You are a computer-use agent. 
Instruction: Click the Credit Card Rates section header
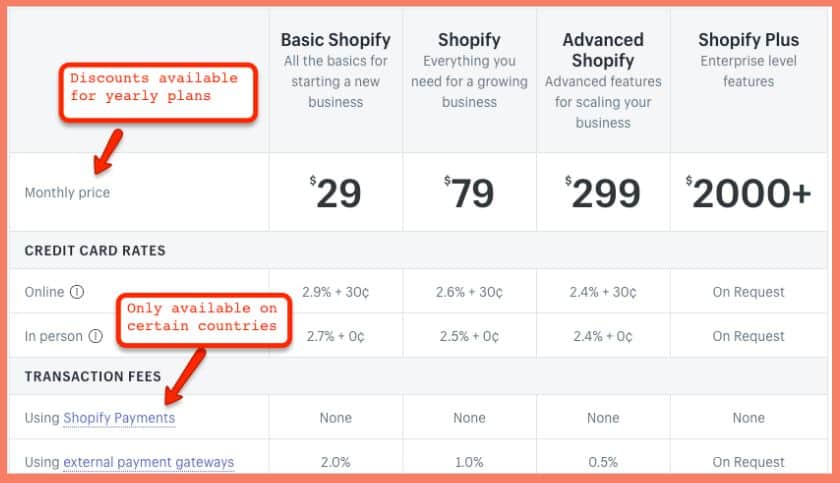pos(95,250)
